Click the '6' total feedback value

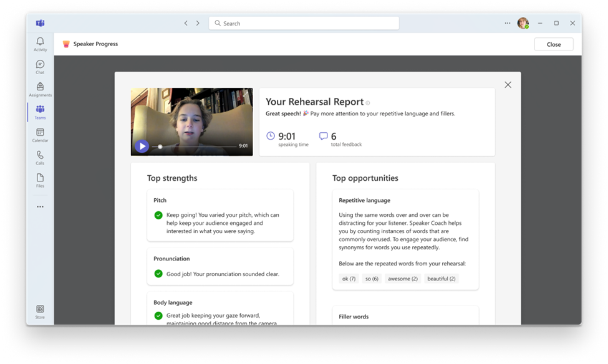[x=334, y=136]
